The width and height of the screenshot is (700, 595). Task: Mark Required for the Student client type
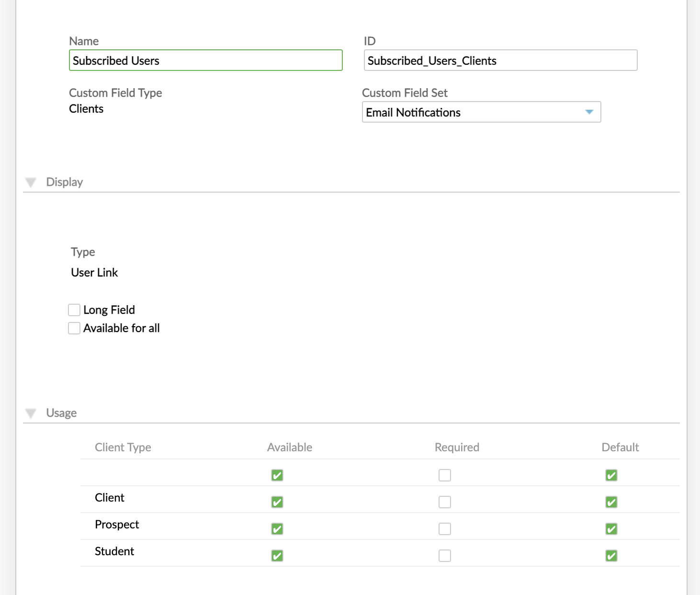444,555
